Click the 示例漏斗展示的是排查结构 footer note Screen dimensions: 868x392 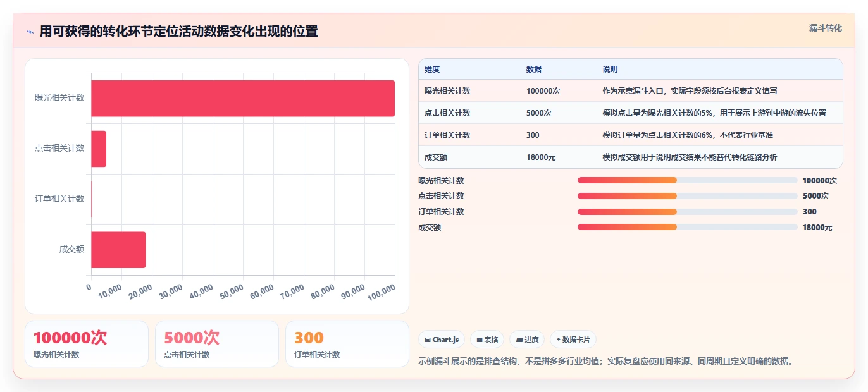[x=605, y=362]
